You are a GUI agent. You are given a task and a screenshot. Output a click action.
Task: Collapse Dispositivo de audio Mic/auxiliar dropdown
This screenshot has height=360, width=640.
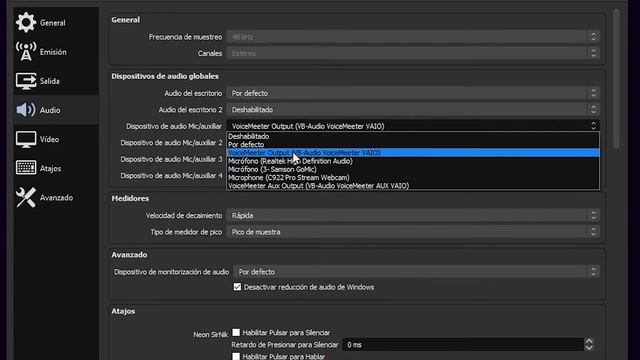pyautogui.click(x=413, y=126)
